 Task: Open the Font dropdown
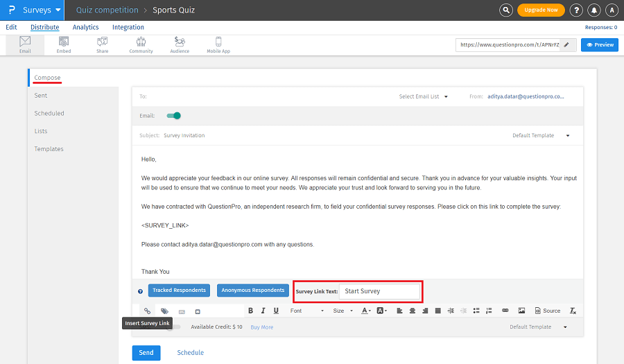point(307,311)
